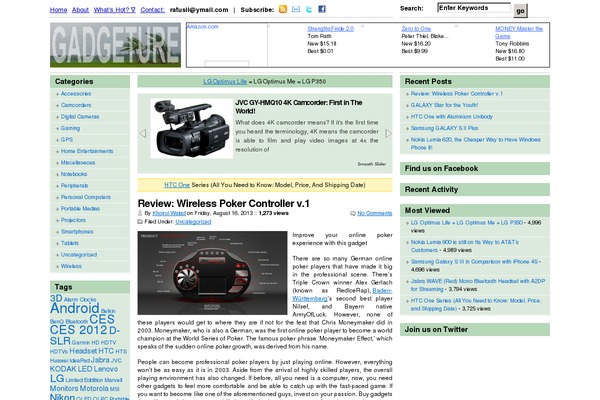This screenshot has height=400, width=600.
Task: Visit the Twitter icon in the Subscribe row
Action: click(309, 9)
